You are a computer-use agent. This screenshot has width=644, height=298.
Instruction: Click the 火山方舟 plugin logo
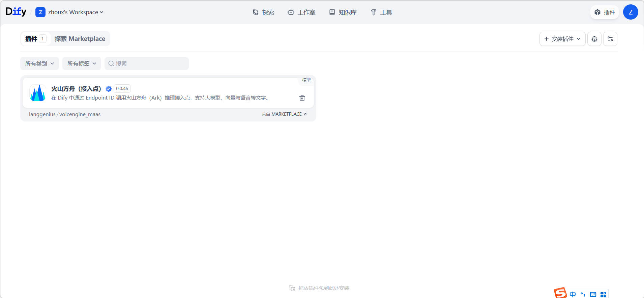(38, 93)
